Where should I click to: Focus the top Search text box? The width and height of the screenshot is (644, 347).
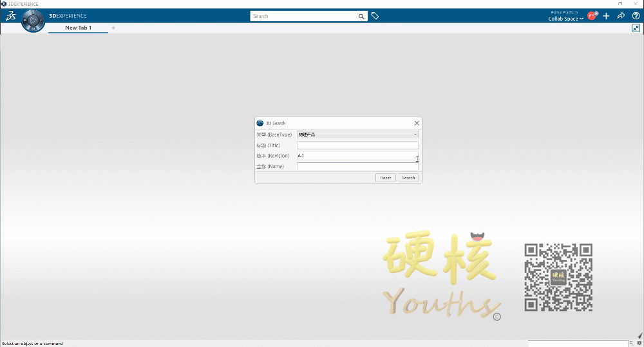click(303, 16)
